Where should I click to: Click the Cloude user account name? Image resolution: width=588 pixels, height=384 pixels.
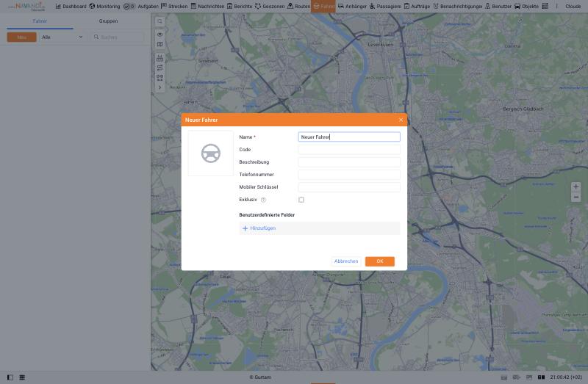(573, 6)
